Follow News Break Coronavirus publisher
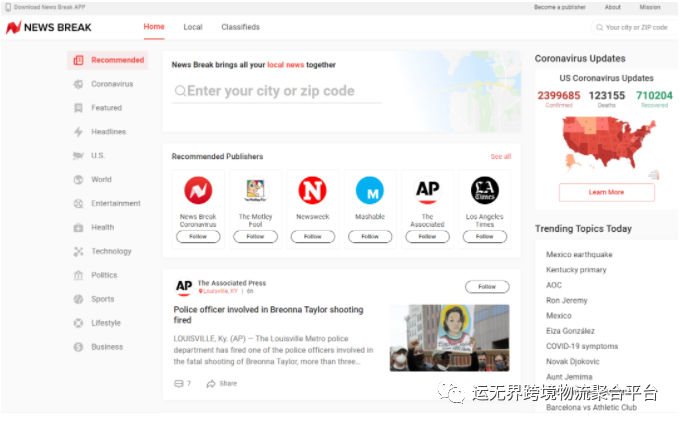 pos(198,236)
